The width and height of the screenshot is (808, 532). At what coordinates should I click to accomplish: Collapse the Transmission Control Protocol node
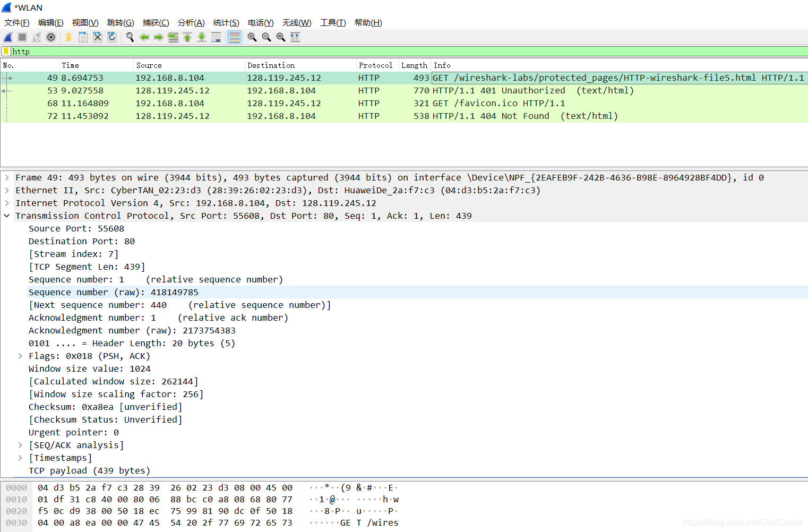pos(7,216)
